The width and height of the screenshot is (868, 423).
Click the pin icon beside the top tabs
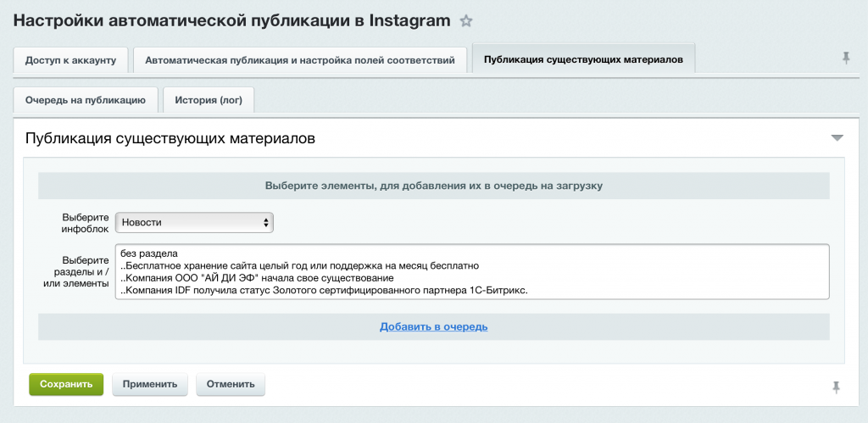845,58
